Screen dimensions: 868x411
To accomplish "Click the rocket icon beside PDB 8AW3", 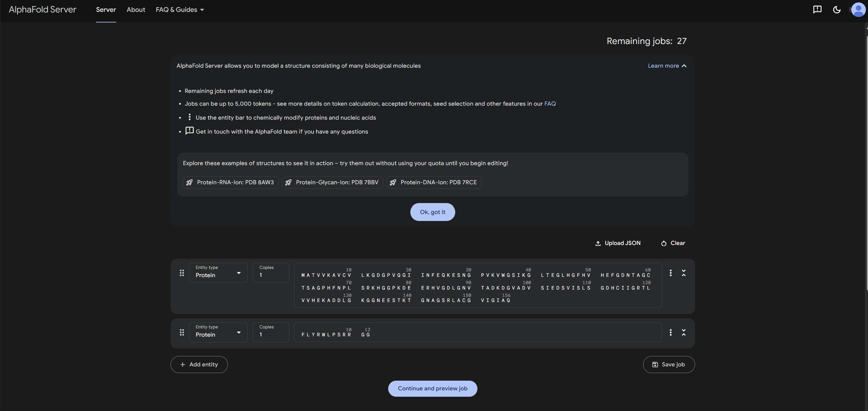I will pos(189,182).
